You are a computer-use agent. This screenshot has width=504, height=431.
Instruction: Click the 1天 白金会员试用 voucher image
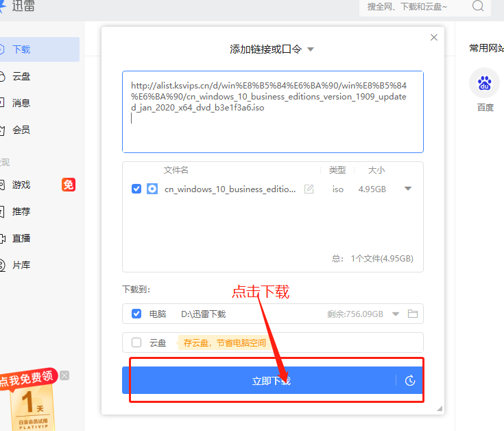(32, 408)
